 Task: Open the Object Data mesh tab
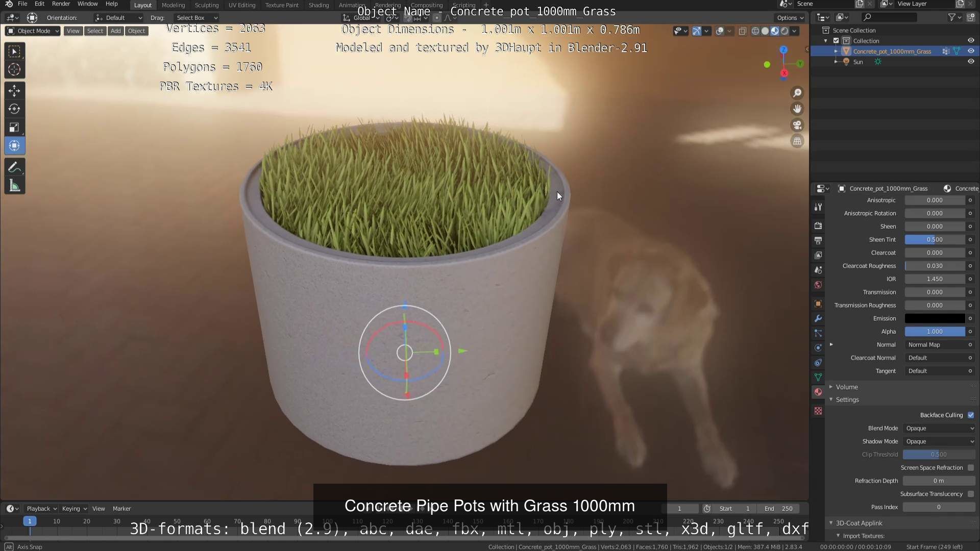[818, 378]
